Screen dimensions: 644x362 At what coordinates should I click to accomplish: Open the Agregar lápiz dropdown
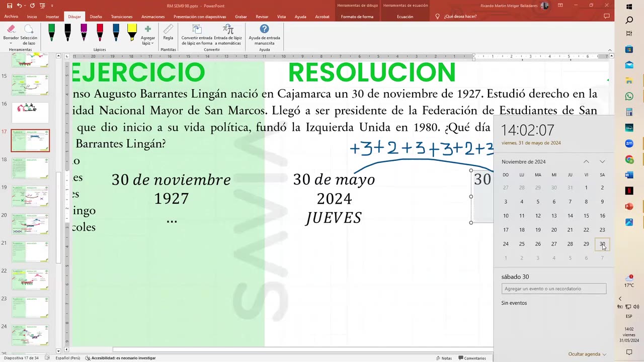[148, 35]
